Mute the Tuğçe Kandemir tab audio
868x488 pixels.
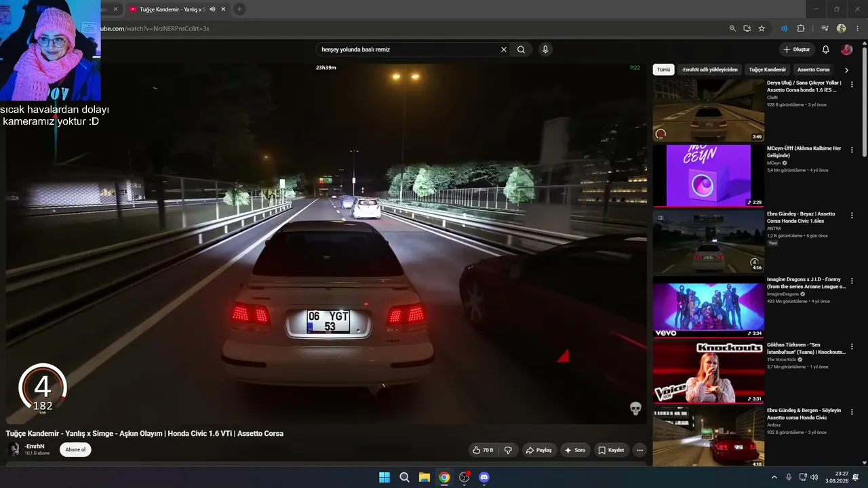click(212, 9)
